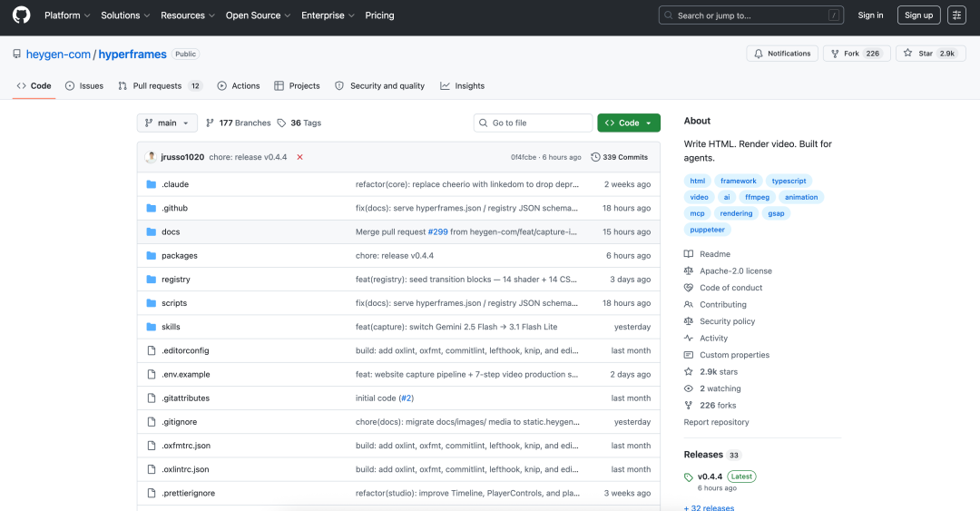980x511 pixels.
Task: Open commit history with 339 Commits
Action: pos(620,157)
